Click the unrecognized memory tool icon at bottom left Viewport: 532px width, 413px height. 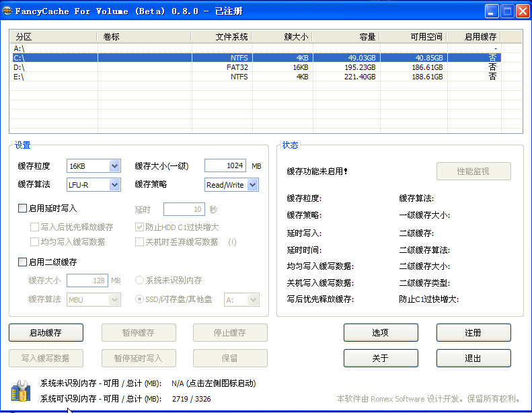[21, 391]
